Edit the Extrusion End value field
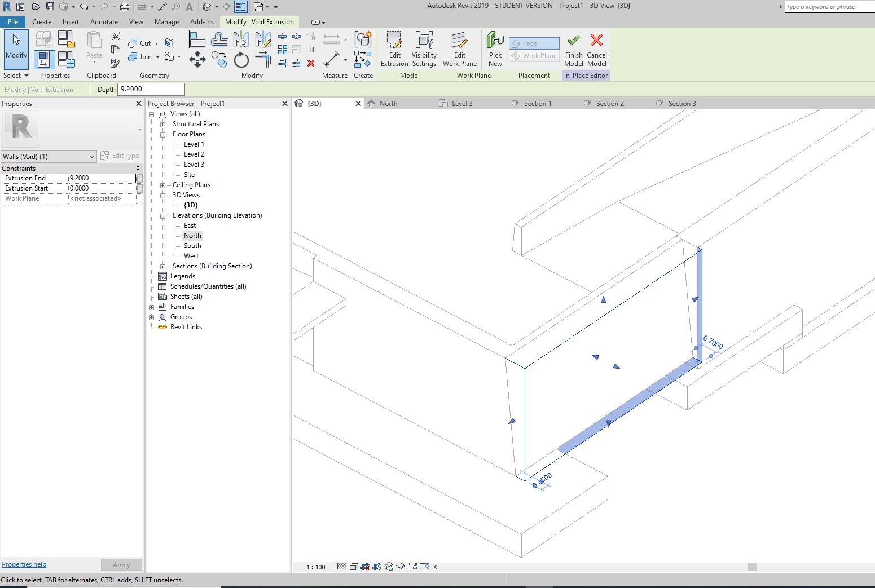This screenshot has height=588, width=875. pos(102,178)
